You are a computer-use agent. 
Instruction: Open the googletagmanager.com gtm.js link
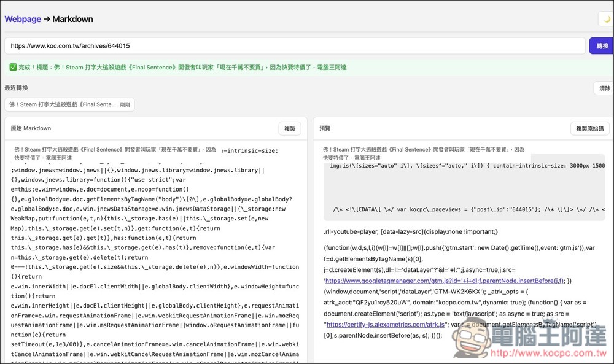[x=445, y=281]
